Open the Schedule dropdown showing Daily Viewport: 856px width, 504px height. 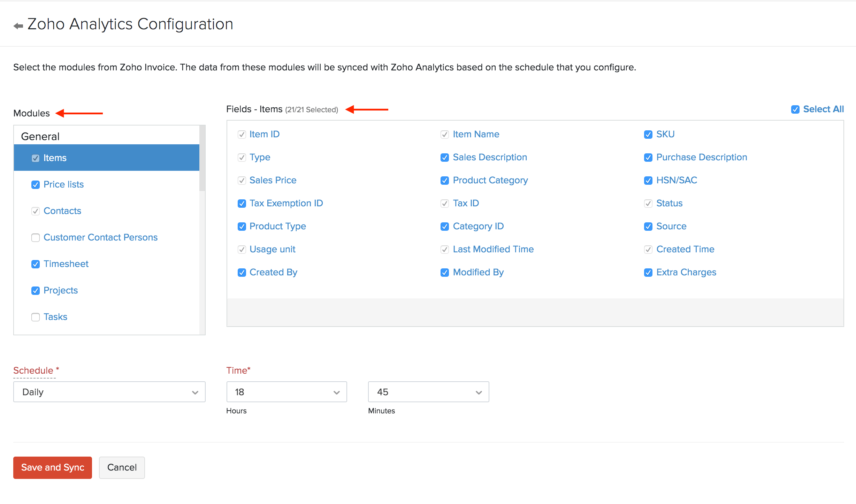[x=109, y=392]
